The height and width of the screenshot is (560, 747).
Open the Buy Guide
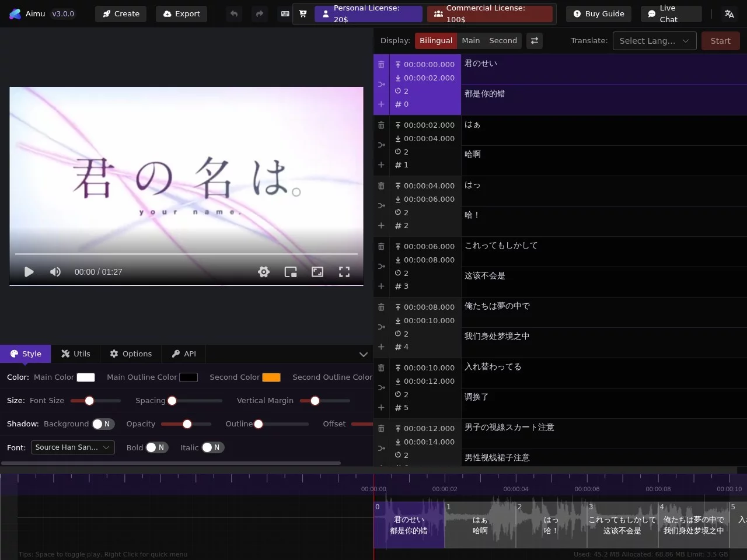(599, 13)
